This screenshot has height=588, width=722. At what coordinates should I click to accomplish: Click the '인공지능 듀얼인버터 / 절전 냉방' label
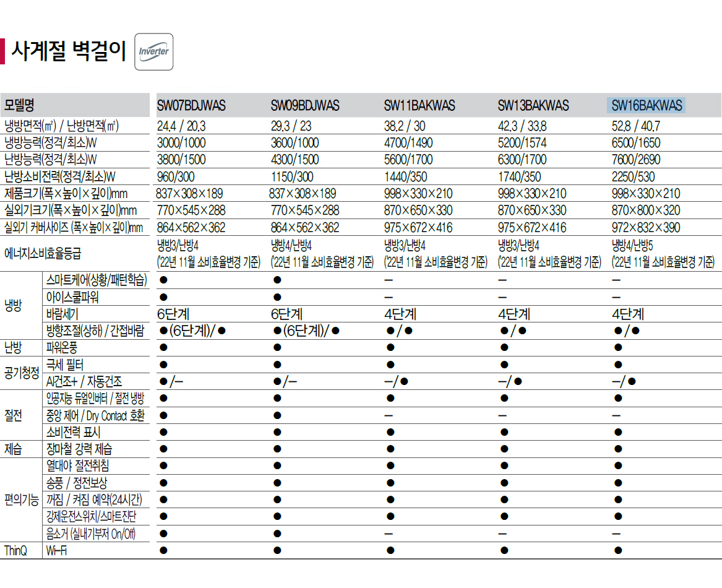tap(95, 398)
